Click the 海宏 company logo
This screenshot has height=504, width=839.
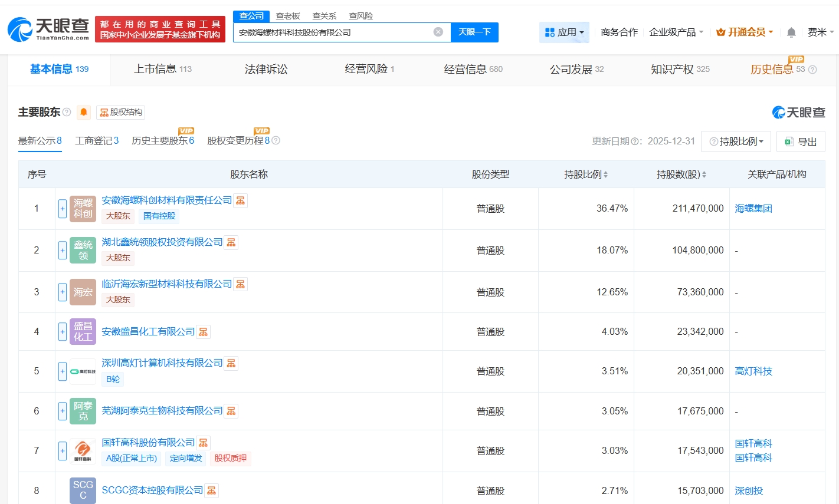[x=83, y=292]
